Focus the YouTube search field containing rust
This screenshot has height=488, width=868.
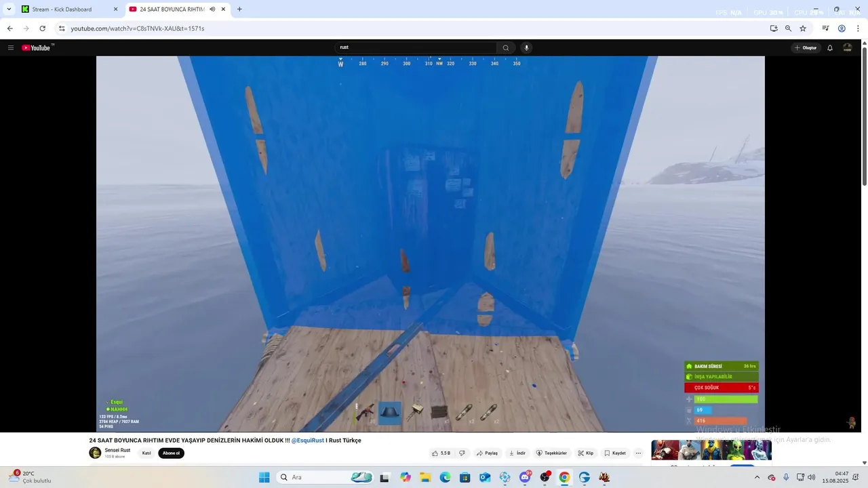[416, 47]
